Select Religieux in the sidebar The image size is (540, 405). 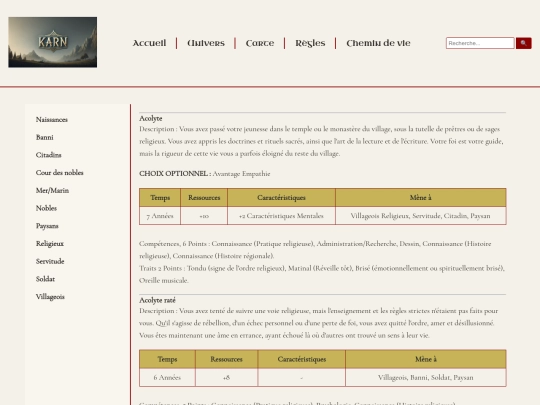point(50,243)
